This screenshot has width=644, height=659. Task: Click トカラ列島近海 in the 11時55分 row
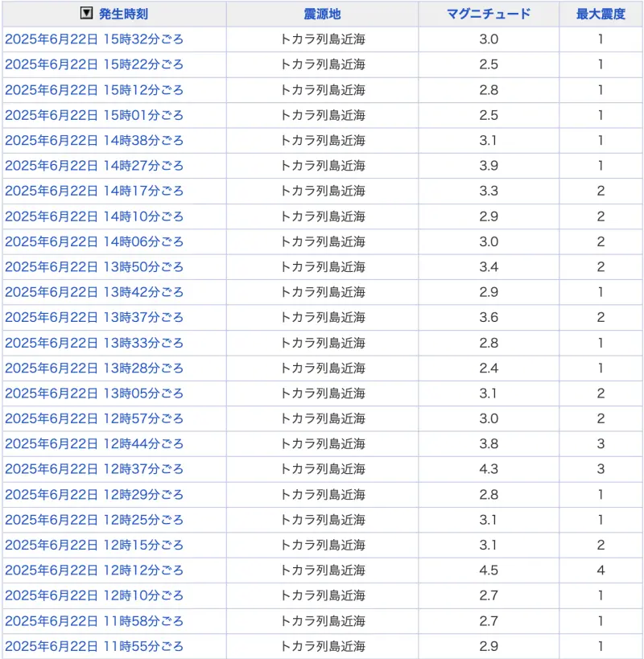pyautogui.click(x=323, y=646)
